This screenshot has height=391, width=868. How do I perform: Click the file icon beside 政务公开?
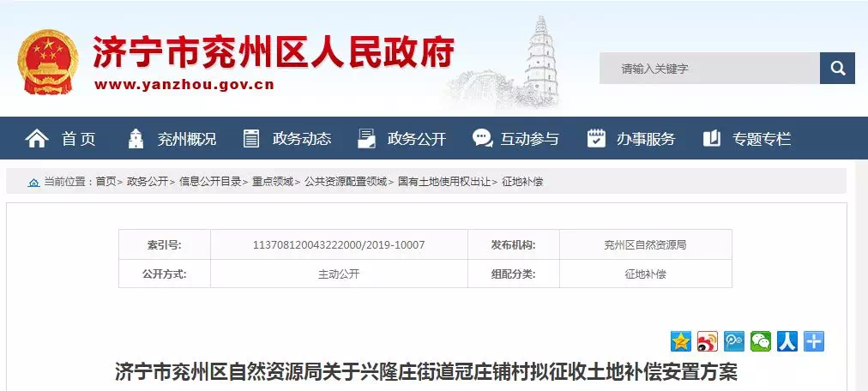pyautogui.click(x=366, y=138)
